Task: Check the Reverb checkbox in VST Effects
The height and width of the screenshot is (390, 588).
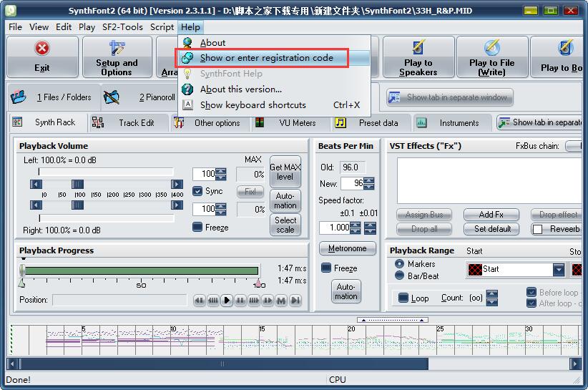Action: click(537, 229)
